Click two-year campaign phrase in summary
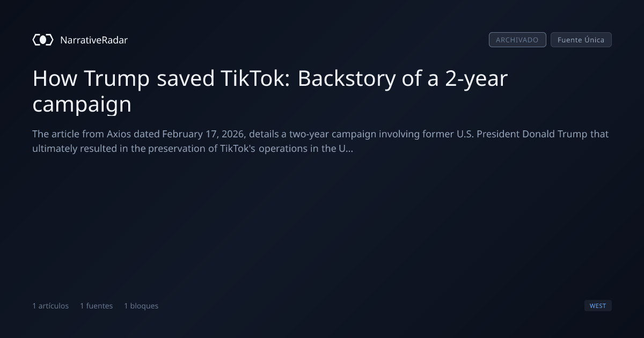 click(333, 134)
